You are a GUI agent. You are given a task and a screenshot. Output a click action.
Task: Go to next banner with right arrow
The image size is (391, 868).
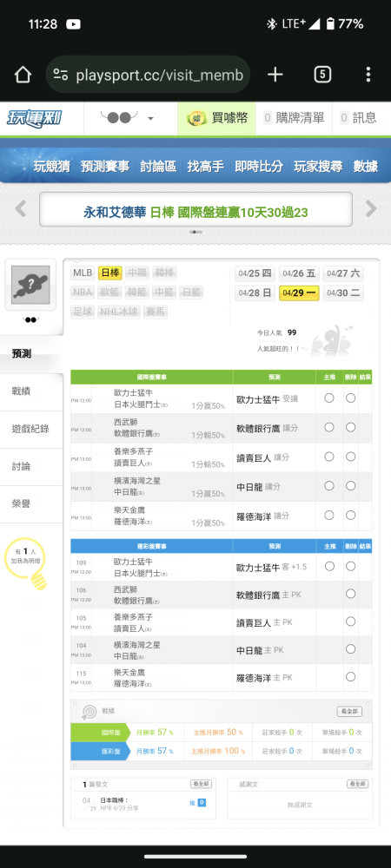click(370, 208)
